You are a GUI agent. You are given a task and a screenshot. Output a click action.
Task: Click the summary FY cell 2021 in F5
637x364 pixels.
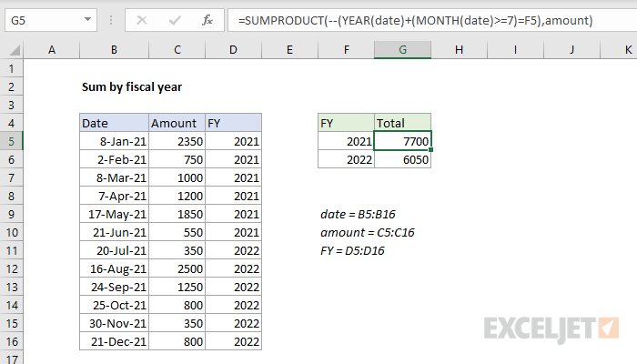click(346, 141)
